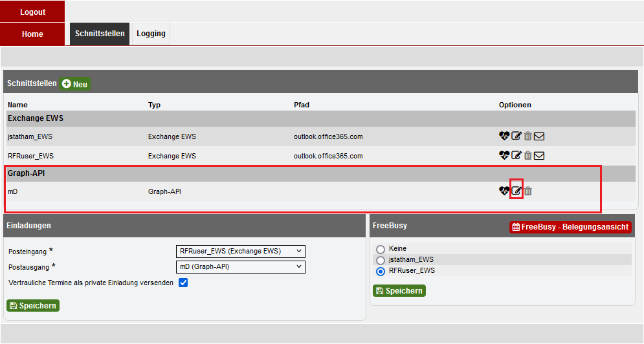Go to Home
The width and height of the screenshot is (644, 344).
[x=32, y=34]
